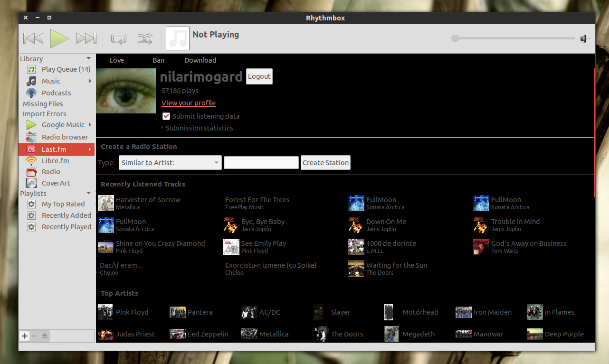Select Import Errors in sidebar
609x364 pixels.
point(45,114)
